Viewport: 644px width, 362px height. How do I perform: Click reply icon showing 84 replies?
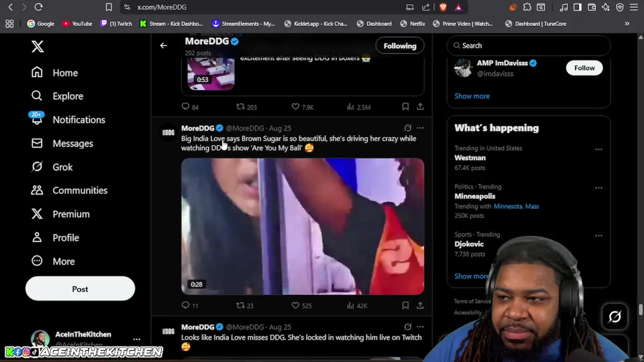point(186,107)
